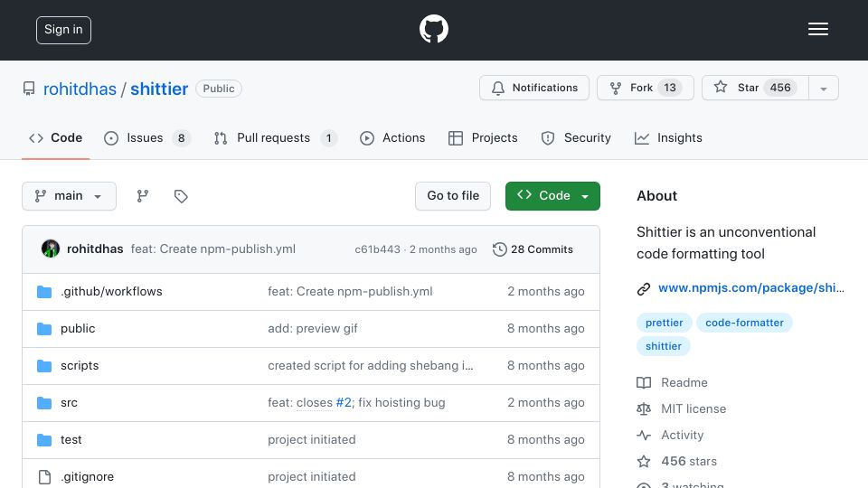The image size is (868, 488).
Task: Open the rohitdhas commit author link
Action: 95,249
